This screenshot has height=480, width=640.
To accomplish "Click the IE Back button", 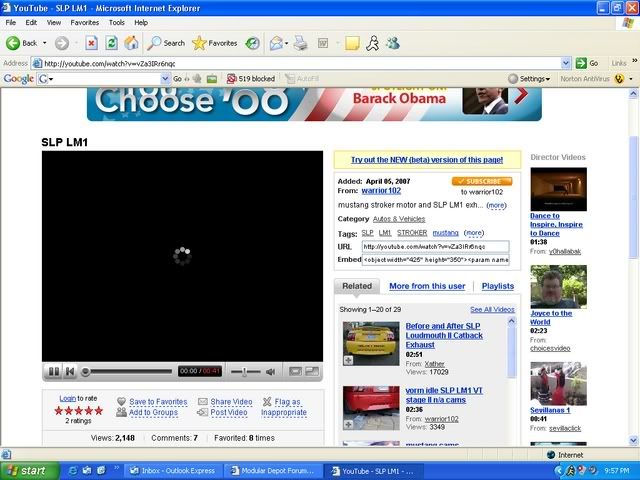I will (22, 43).
